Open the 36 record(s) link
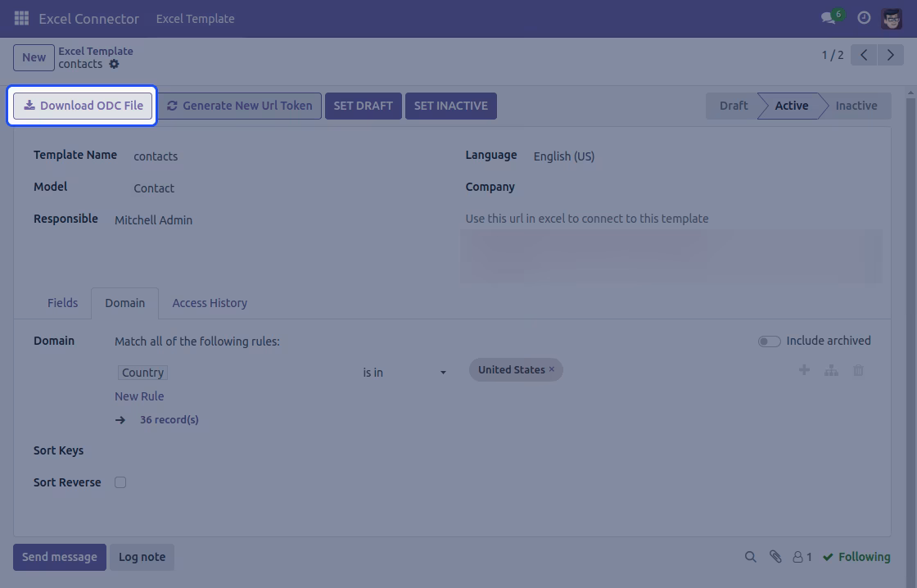Image resolution: width=917 pixels, height=588 pixels. click(169, 419)
